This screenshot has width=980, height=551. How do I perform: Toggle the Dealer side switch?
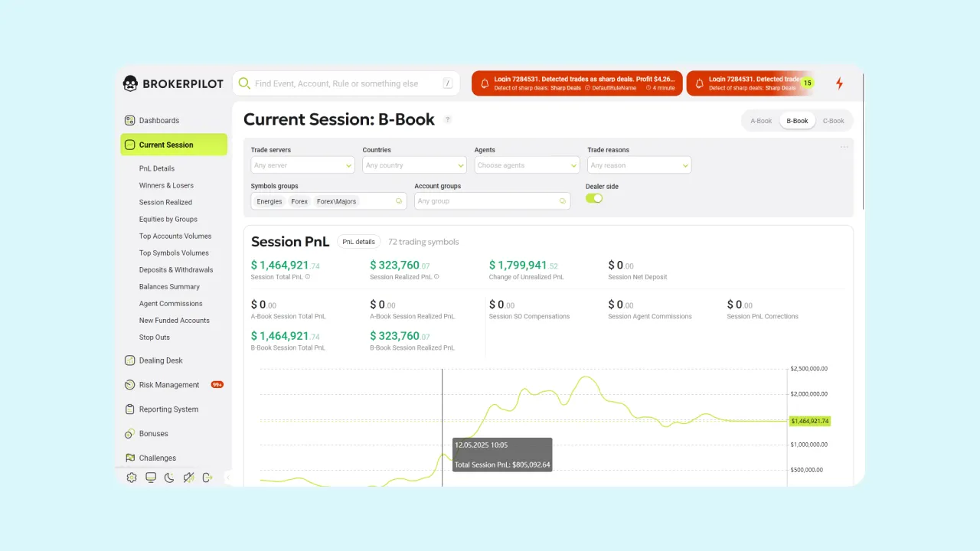tap(594, 198)
